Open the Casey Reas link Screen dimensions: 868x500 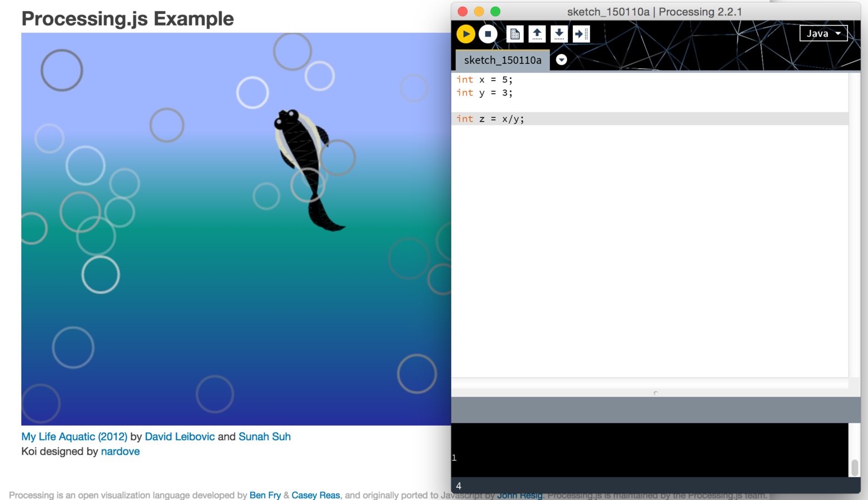pos(316,495)
